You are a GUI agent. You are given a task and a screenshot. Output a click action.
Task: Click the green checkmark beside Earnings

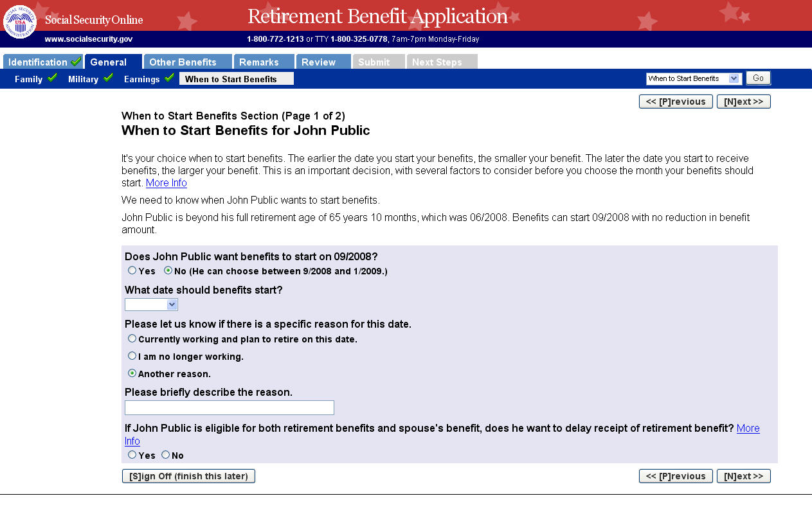point(169,78)
